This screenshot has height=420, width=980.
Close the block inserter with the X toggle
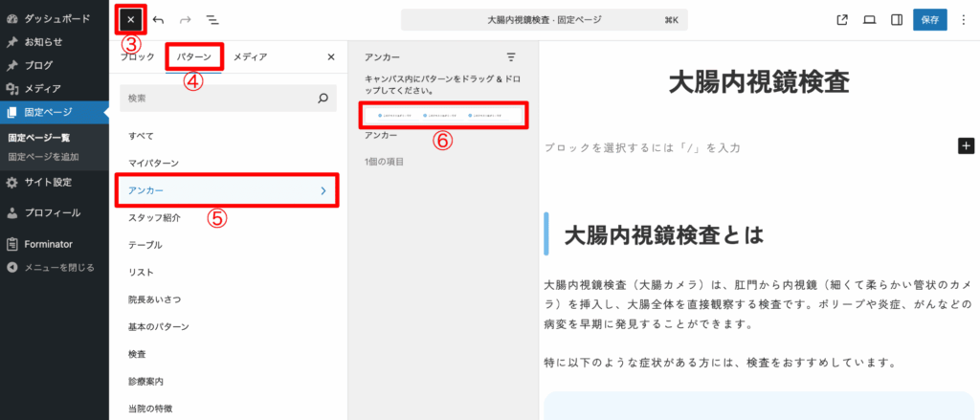click(x=130, y=19)
